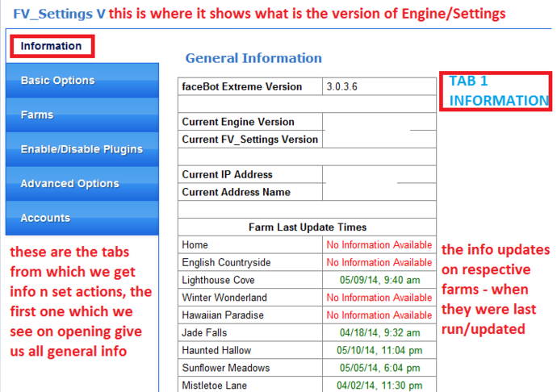Image resolution: width=557 pixels, height=392 pixels.
Task: Click the FV_Settings page title
Action: (59, 14)
